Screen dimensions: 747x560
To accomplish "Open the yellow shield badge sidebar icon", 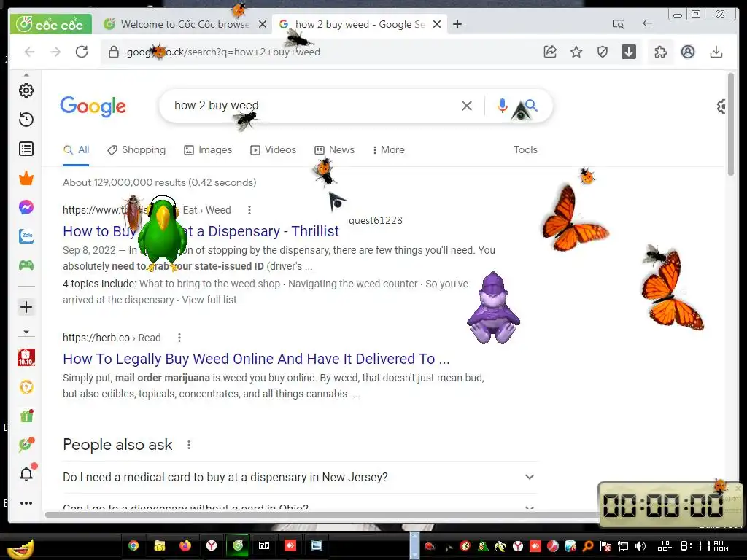I will click(x=26, y=386).
